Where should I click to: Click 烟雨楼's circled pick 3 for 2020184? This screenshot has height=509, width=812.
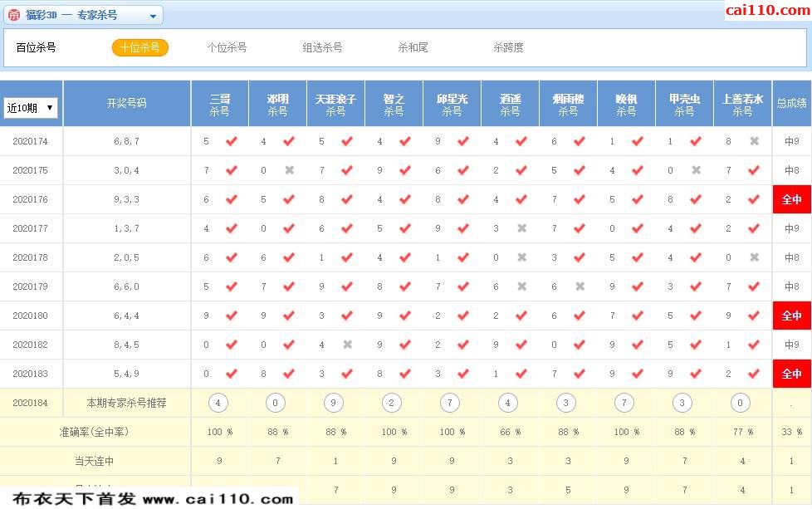pyautogui.click(x=565, y=403)
